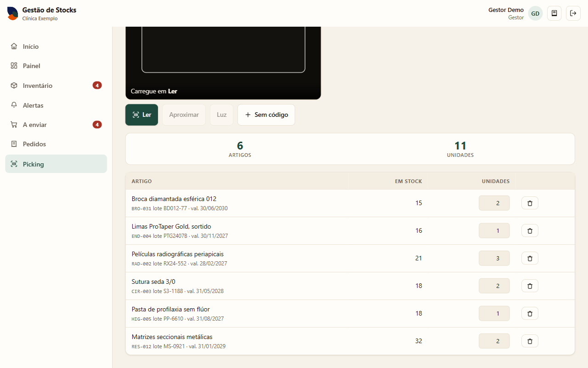Edit units for Matrizes seccionais metálicas

[x=494, y=341]
